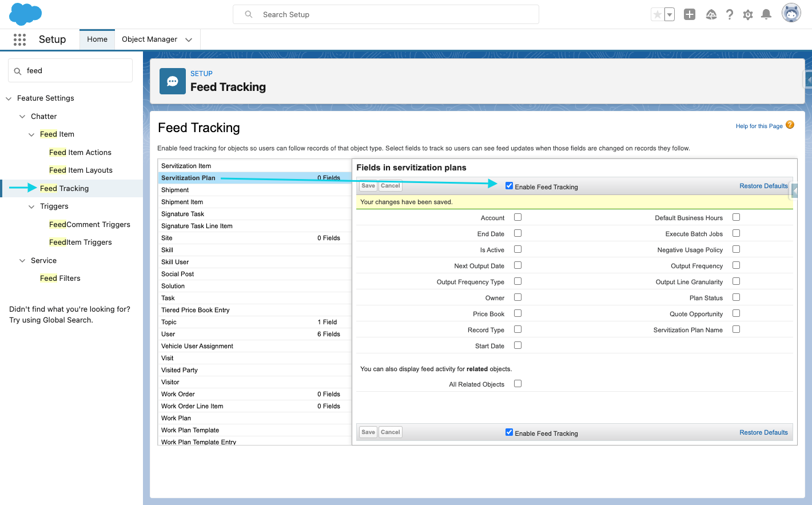Select Tiered Price Book Entry in list
The width and height of the screenshot is (812, 505).
click(x=254, y=310)
